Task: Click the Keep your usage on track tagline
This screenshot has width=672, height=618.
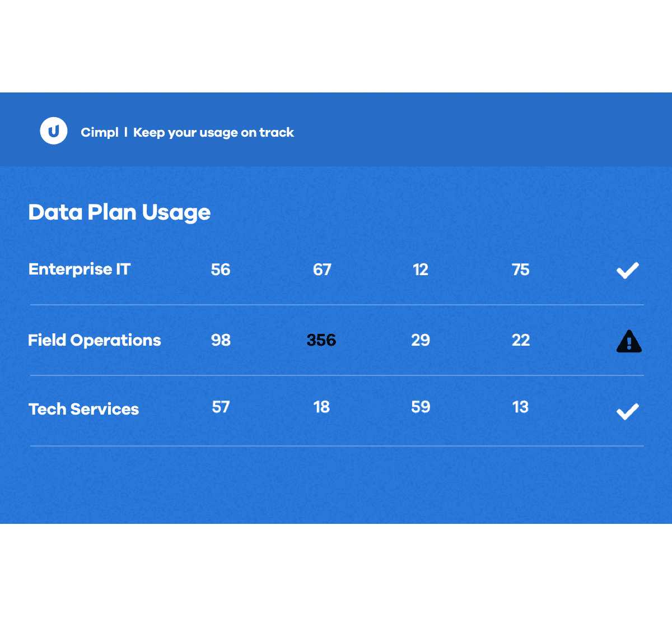Action: tap(213, 133)
